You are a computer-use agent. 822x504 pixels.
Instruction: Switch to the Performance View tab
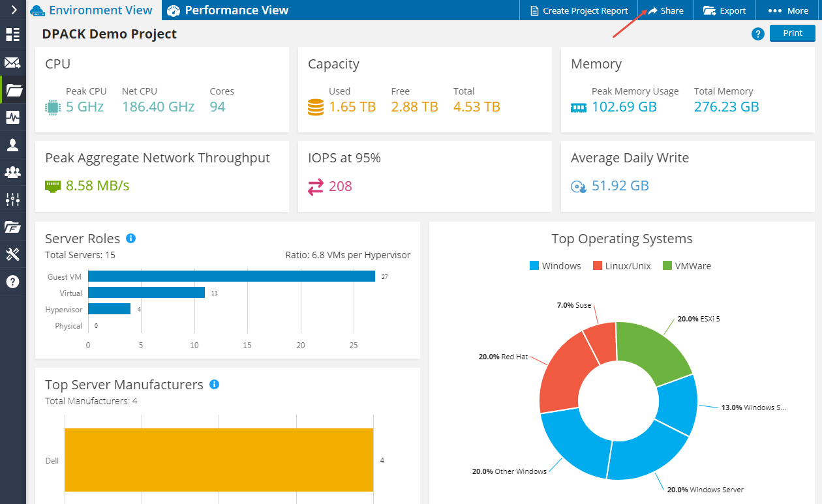pyautogui.click(x=228, y=10)
